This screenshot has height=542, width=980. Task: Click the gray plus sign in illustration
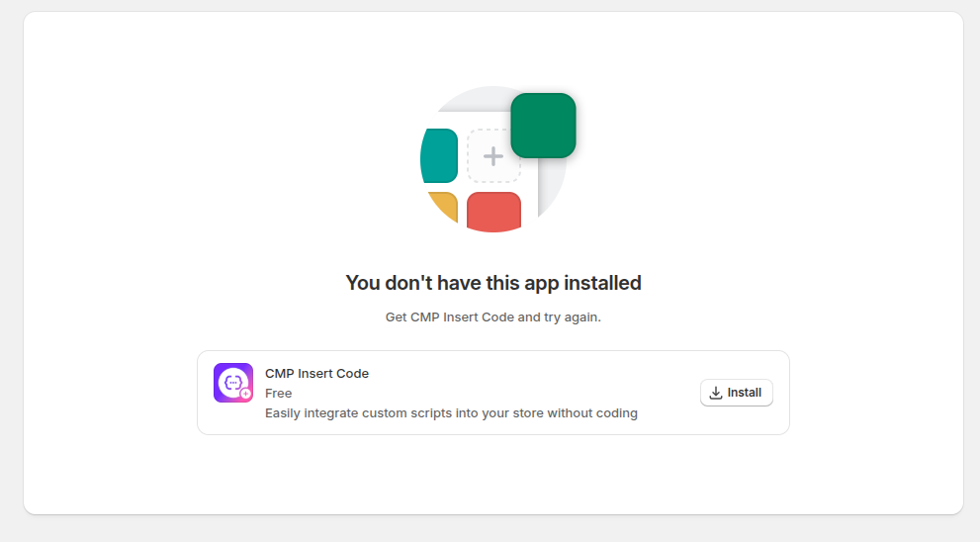[493, 156]
